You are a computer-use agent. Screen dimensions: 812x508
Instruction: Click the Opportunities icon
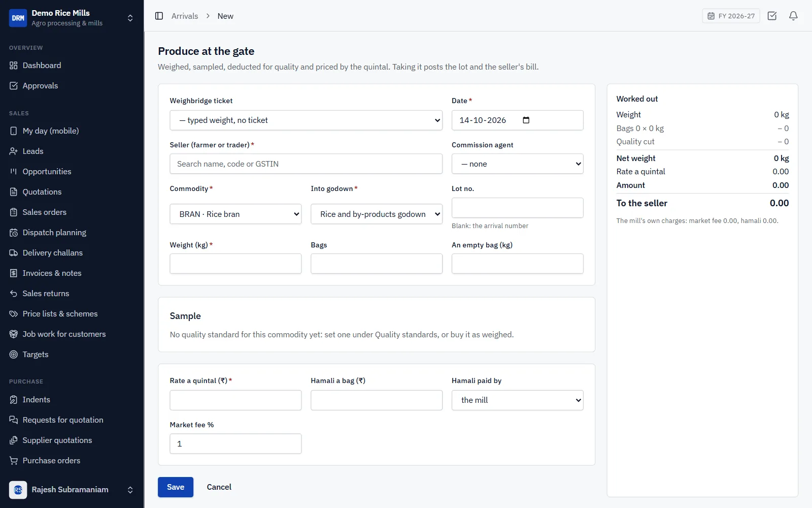click(x=14, y=172)
